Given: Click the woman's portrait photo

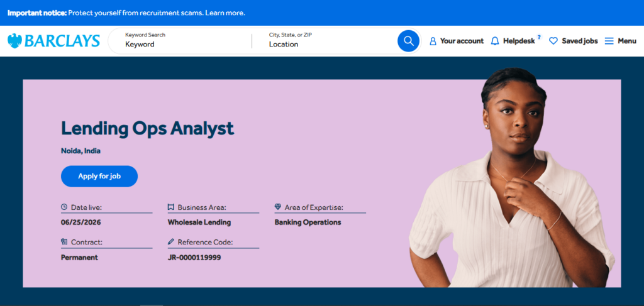Looking at the screenshot, I should click(512, 178).
